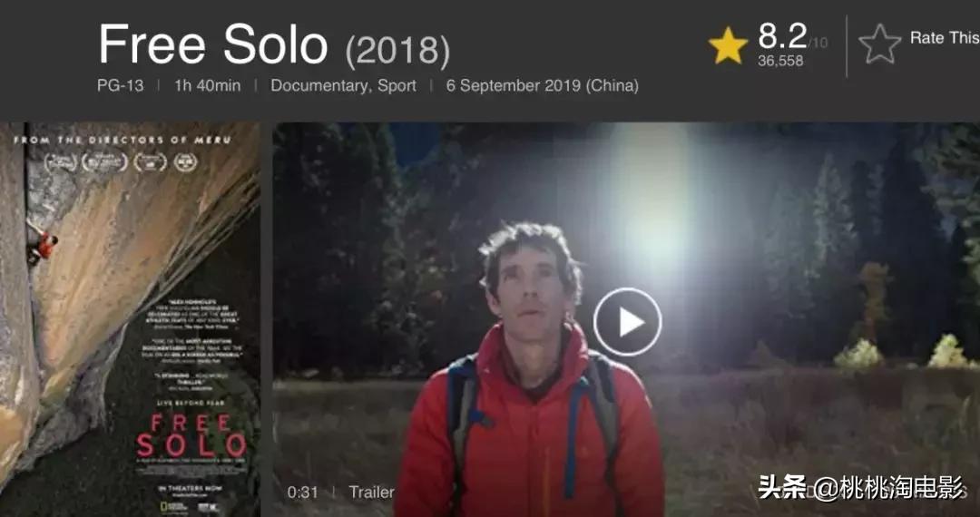Open the 36,558 user ratings count
This screenshot has height=517, width=980.
780,61
